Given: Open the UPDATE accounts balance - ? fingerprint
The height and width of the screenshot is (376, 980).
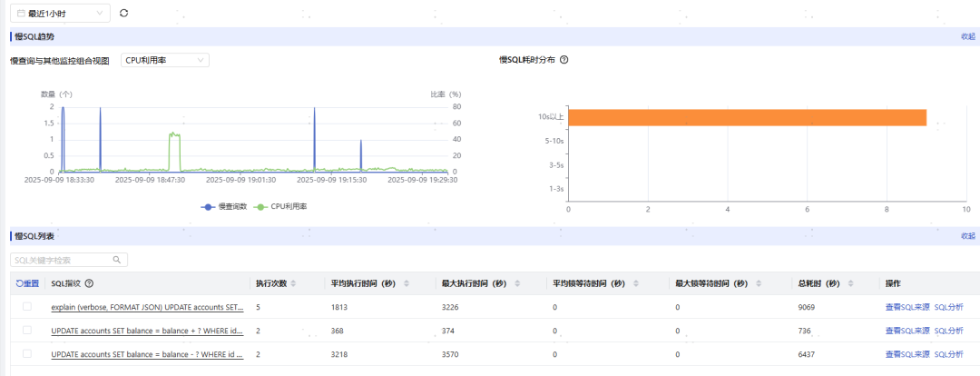Looking at the screenshot, I should tap(147, 354).
